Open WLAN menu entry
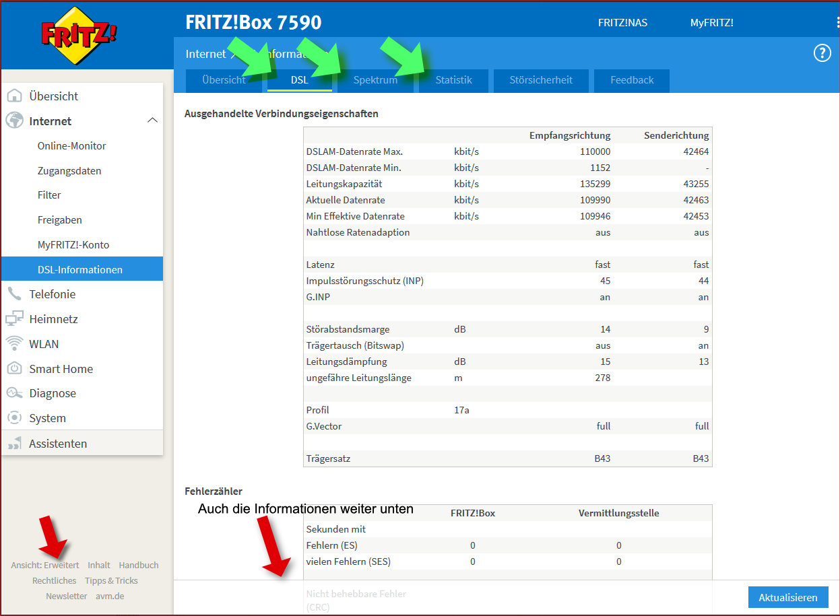 [44, 344]
